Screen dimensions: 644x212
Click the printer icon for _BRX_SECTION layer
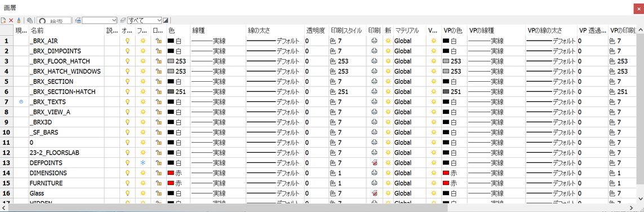click(x=374, y=81)
